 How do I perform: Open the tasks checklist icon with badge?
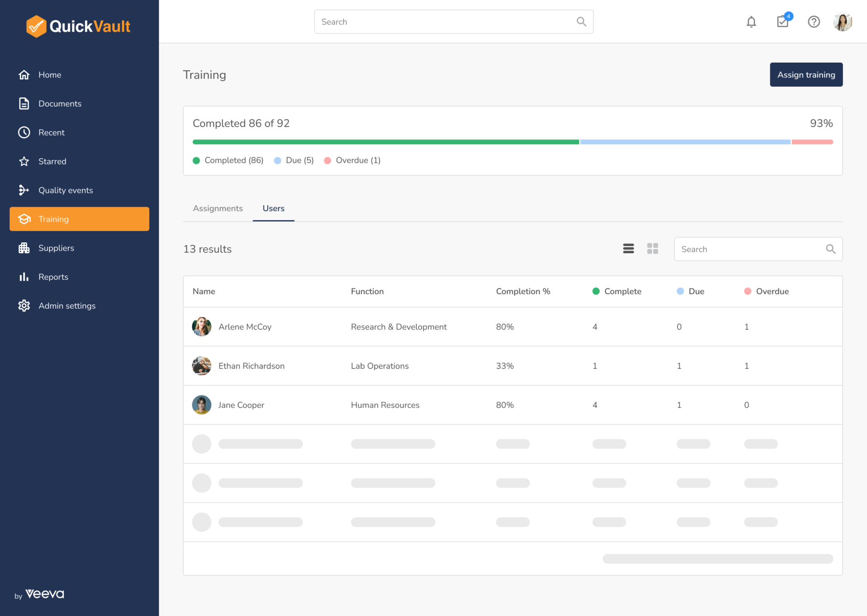pos(783,22)
